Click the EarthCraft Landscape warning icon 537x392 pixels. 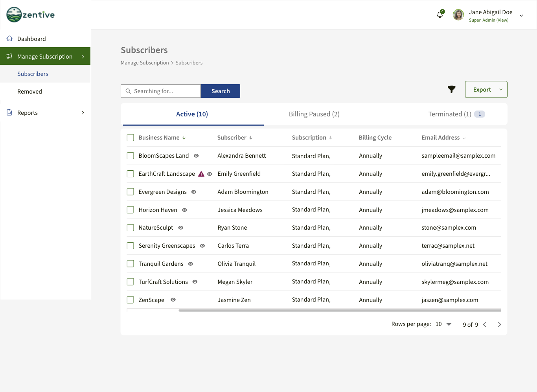pyautogui.click(x=201, y=174)
